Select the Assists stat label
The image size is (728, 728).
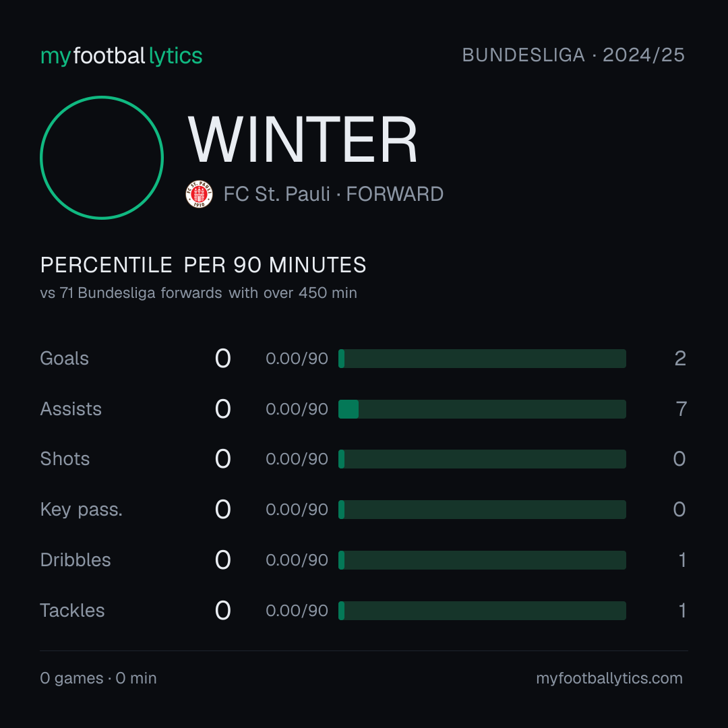pyautogui.click(x=71, y=409)
